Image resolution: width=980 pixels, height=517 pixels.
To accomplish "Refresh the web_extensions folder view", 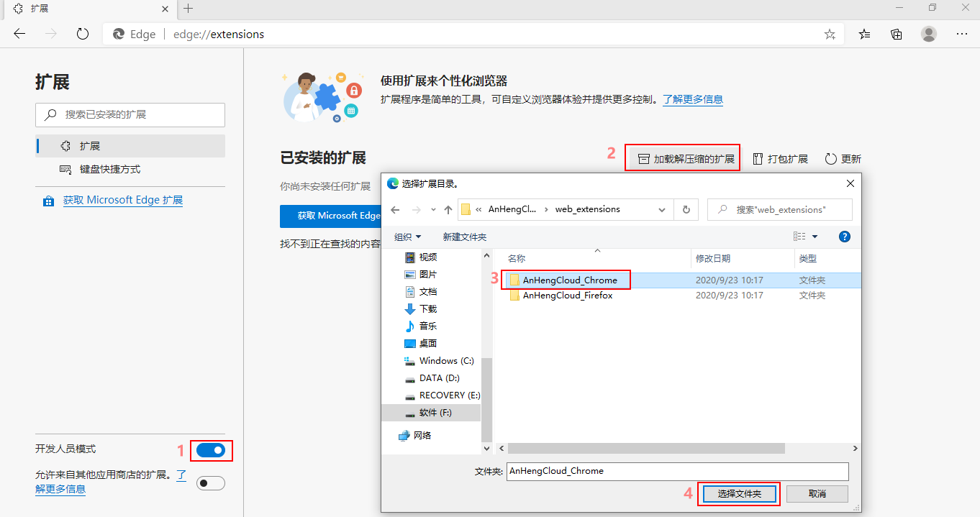I will (686, 209).
